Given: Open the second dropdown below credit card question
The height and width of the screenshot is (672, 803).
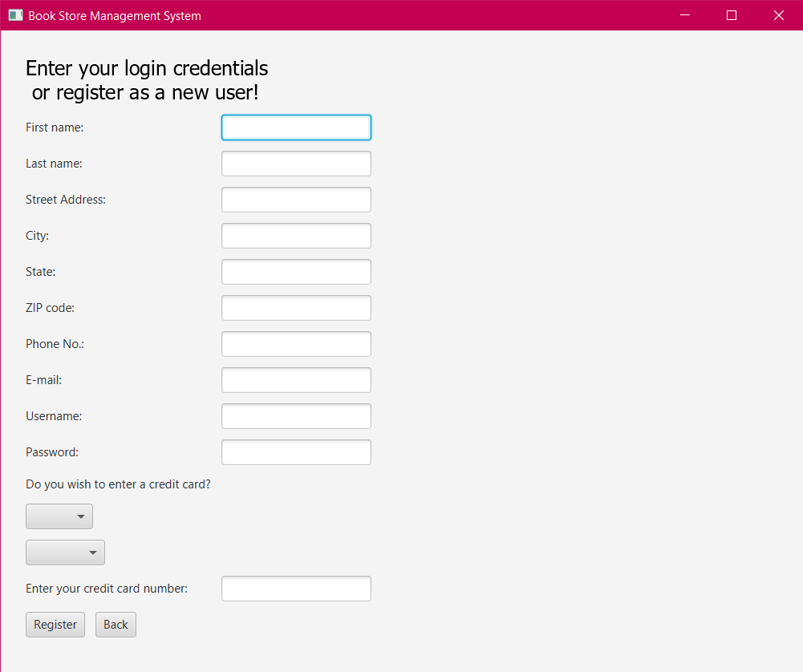Looking at the screenshot, I should pos(66,553).
